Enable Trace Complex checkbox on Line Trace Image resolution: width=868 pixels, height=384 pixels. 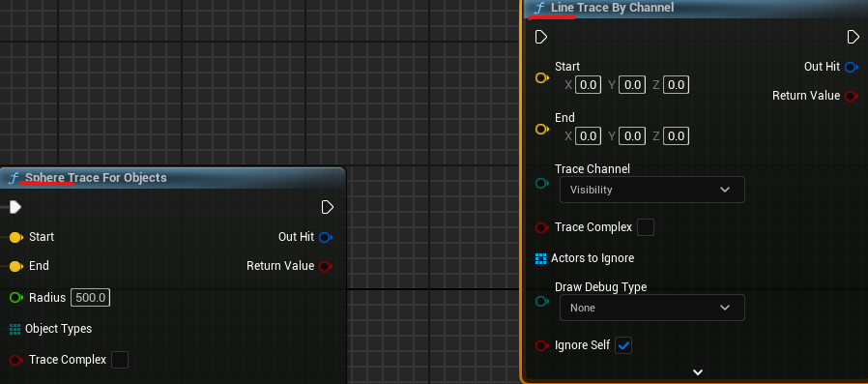(646, 227)
